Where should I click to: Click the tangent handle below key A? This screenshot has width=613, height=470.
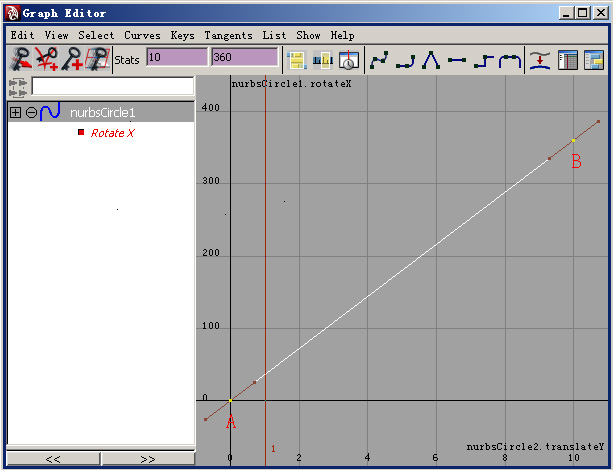[206, 420]
